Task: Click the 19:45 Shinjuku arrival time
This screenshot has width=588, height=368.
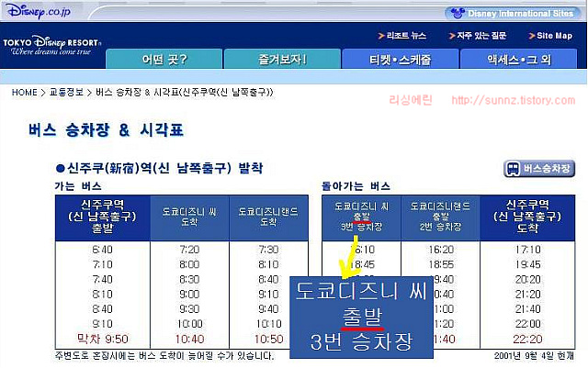Action: pyautogui.click(x=527, y=264)
